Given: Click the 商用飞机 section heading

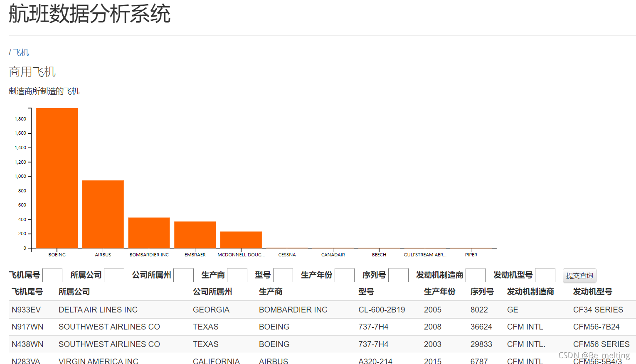Looking at the screenshot, I should click(32, 72).
